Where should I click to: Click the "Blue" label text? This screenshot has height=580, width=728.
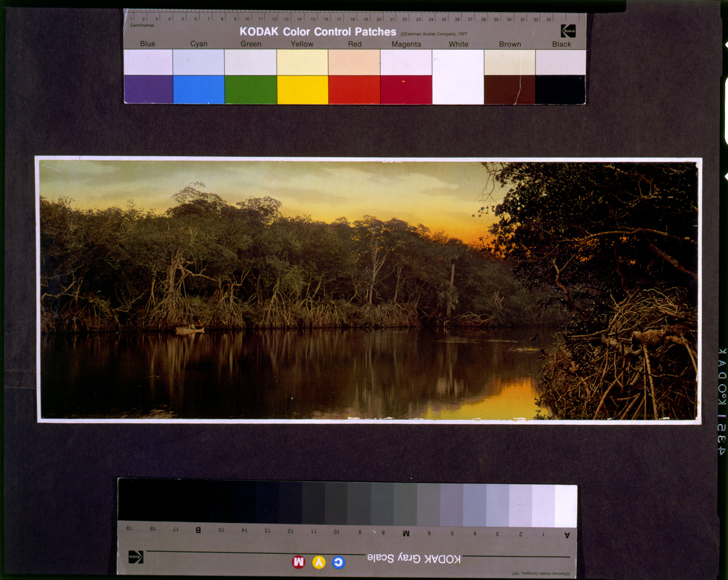(147, 44)
